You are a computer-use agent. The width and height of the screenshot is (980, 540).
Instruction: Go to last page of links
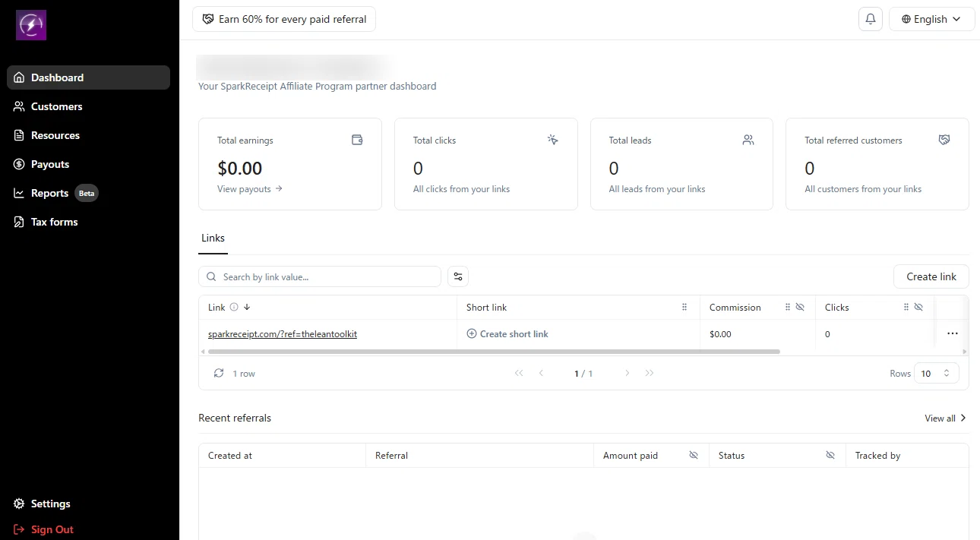(650, 373)
